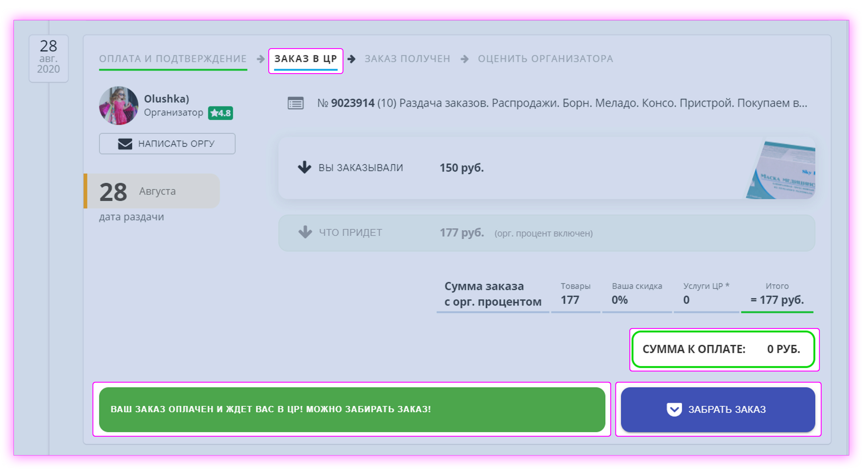Click the СУММА К ОПЛАТЕ 0 РУБ. box
The height and width of the screenshot is (469, 868).
click(x=723, y=349)
